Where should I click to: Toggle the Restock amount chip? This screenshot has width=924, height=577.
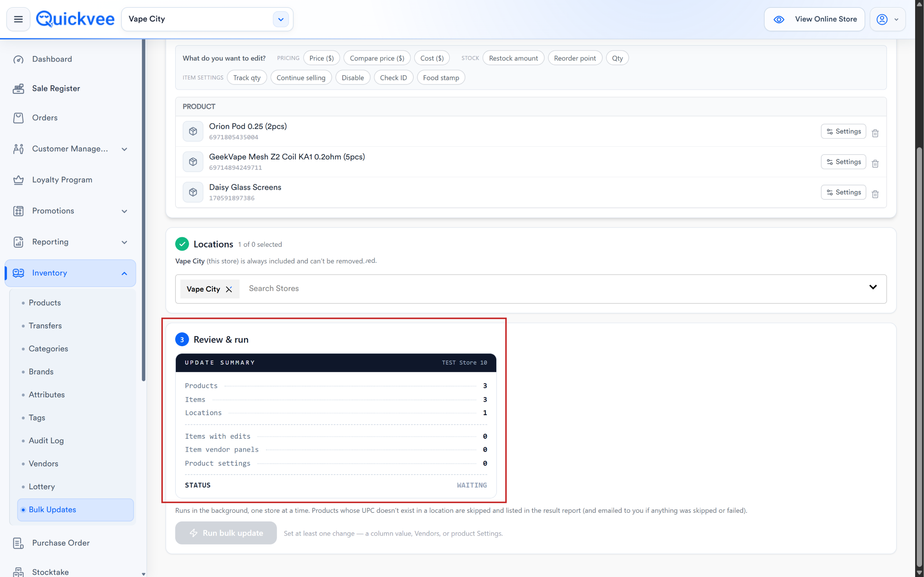513,58
